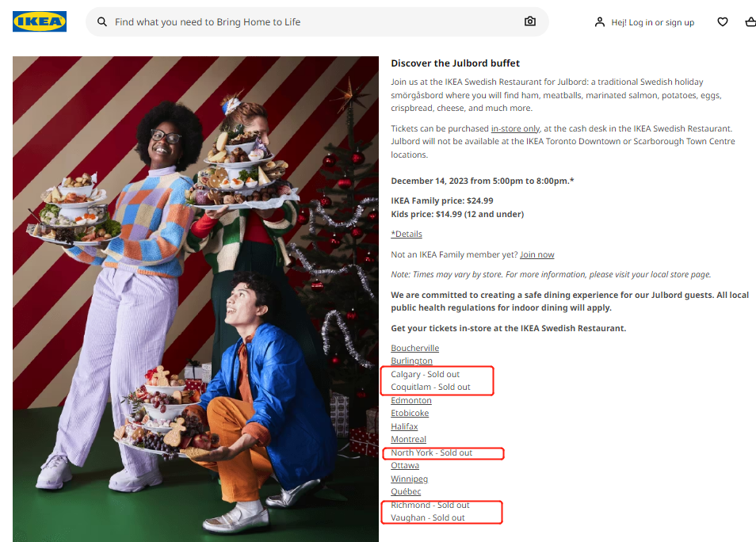
Task: Open the favourites heart icon
Action: click(722, 21)
